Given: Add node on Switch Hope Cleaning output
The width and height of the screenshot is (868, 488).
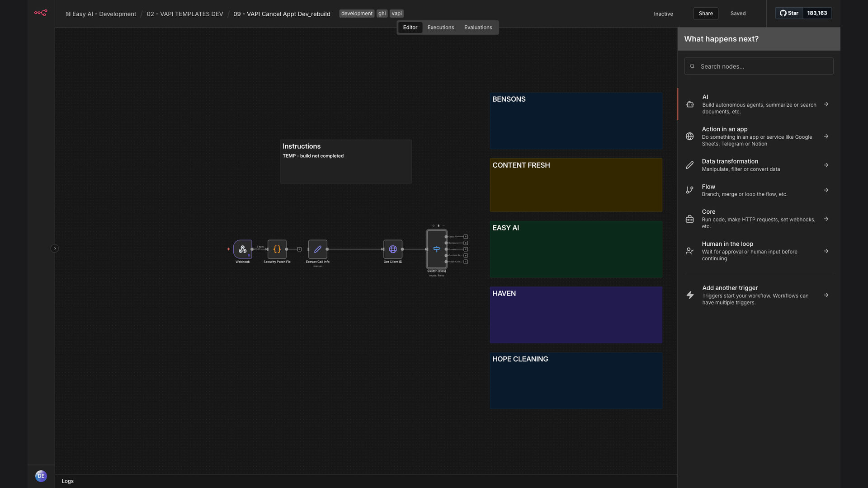Looking at the screenshot, I should [x=466, y=262].
